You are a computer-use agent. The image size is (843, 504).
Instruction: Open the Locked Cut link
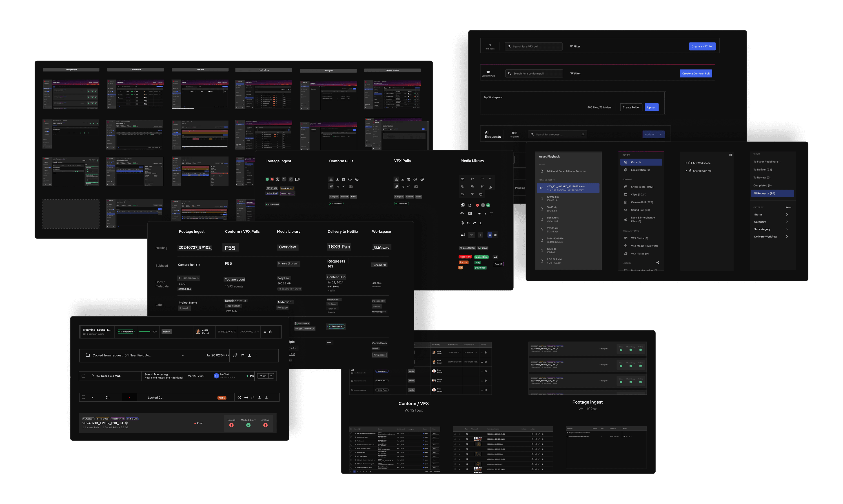coord(155,398)
